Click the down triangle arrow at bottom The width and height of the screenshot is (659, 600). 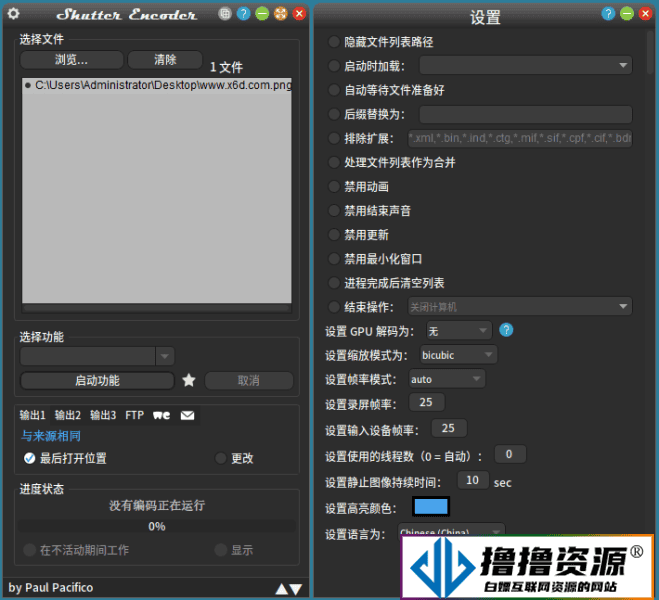click(296, 589)
